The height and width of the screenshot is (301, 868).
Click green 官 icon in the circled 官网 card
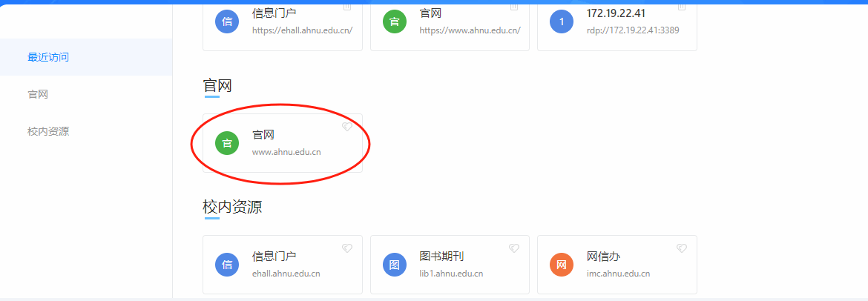coord(227,143)
